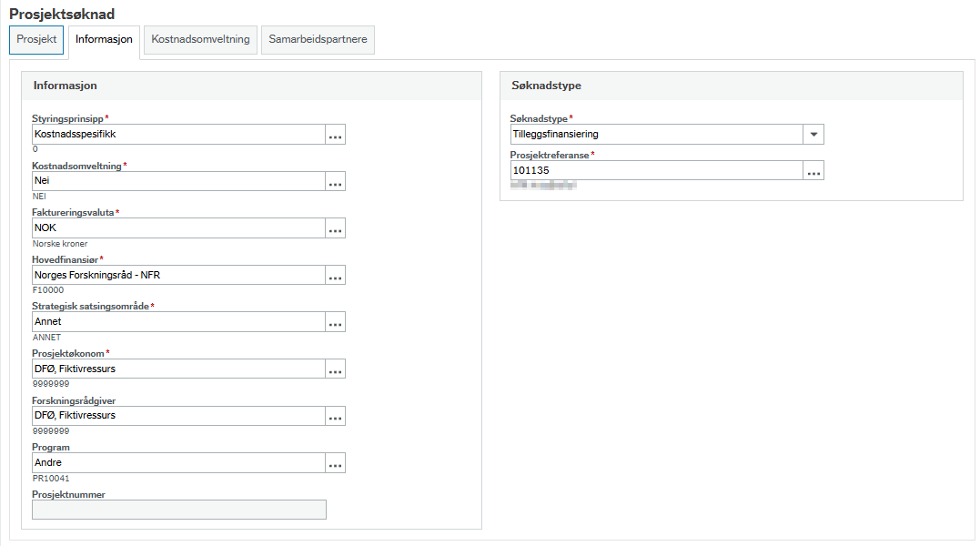Expand the Søknadstype dropdown arrow

(813, 135)
